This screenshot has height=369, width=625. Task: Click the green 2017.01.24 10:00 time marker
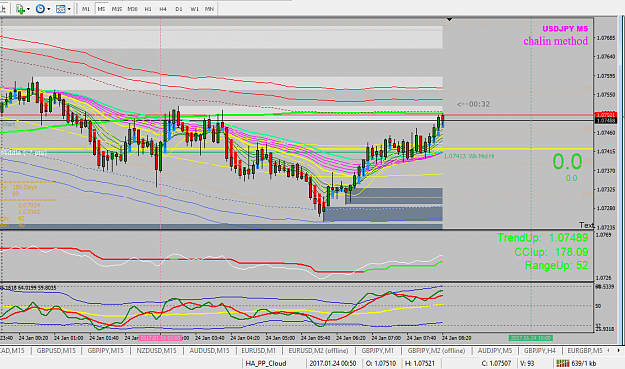(531, 338)
